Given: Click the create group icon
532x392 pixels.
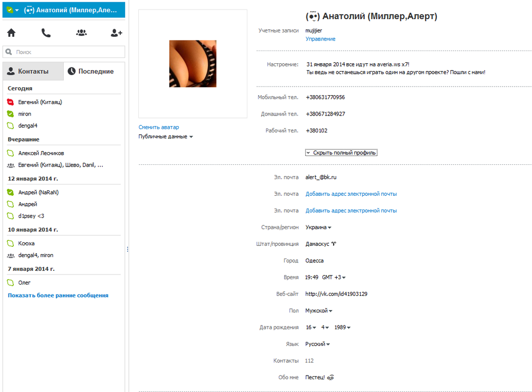Looking at the screenshot, I should click(81, 33).
